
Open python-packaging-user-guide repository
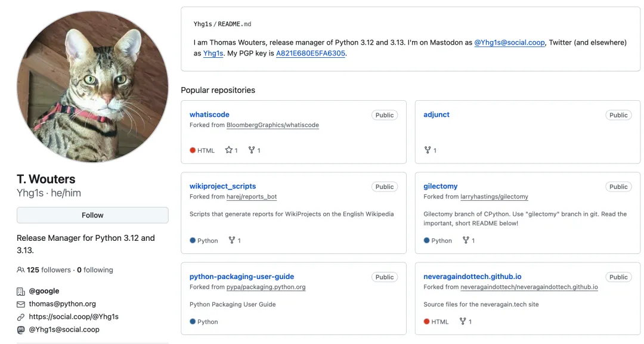coord(241,277)
